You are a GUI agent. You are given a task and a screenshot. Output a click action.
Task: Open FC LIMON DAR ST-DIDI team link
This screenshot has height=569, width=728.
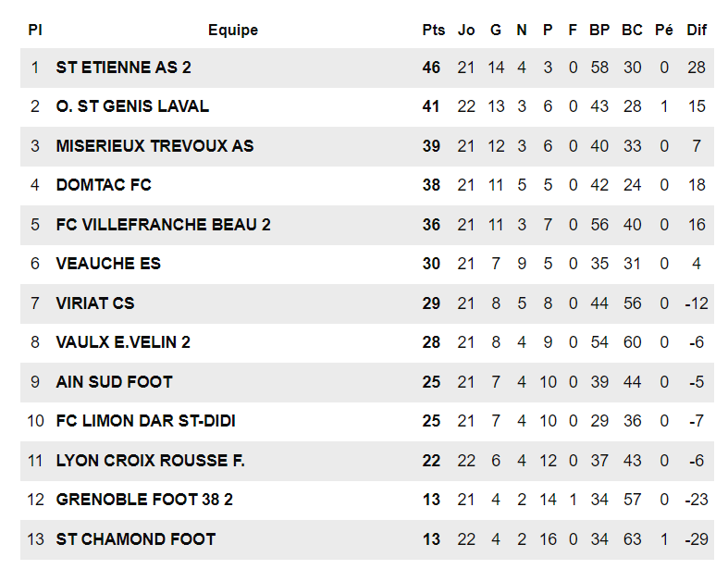tap(145, 421)
